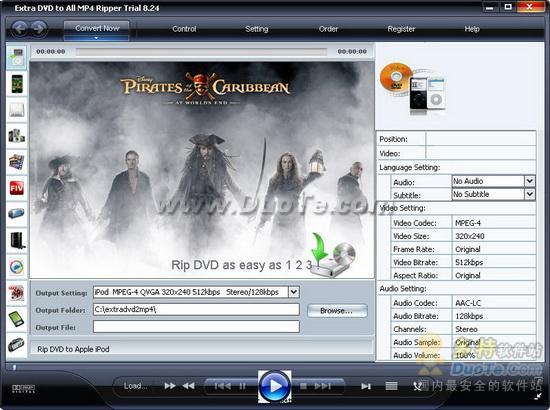
Task: Click the DVD to iPod logo graphic
Action: 413,88
